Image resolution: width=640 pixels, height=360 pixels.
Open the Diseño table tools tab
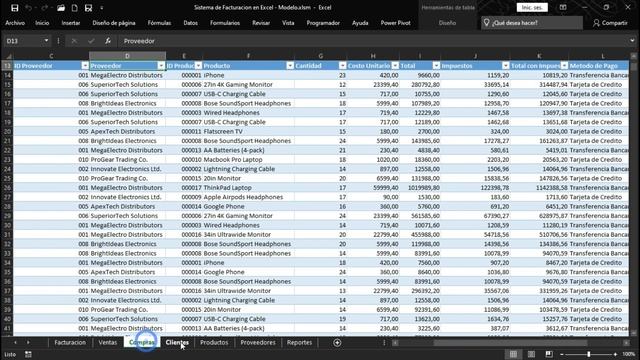(447, 23)
